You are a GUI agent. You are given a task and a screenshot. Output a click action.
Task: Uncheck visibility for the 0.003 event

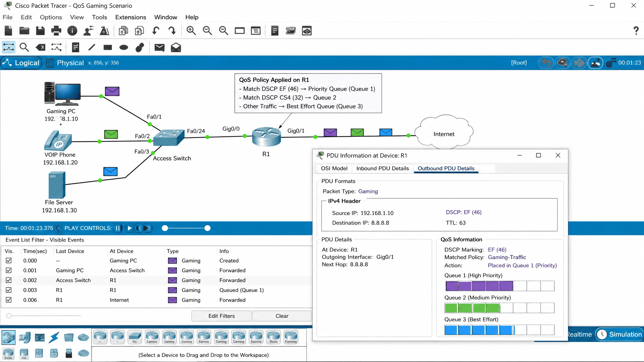coord(9,290)
